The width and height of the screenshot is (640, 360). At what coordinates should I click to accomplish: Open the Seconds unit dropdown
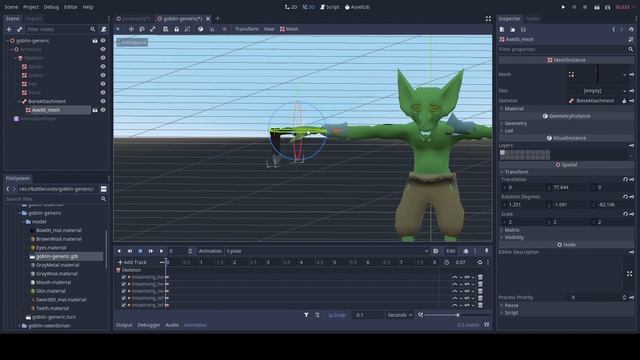click(x=400, y=315)
